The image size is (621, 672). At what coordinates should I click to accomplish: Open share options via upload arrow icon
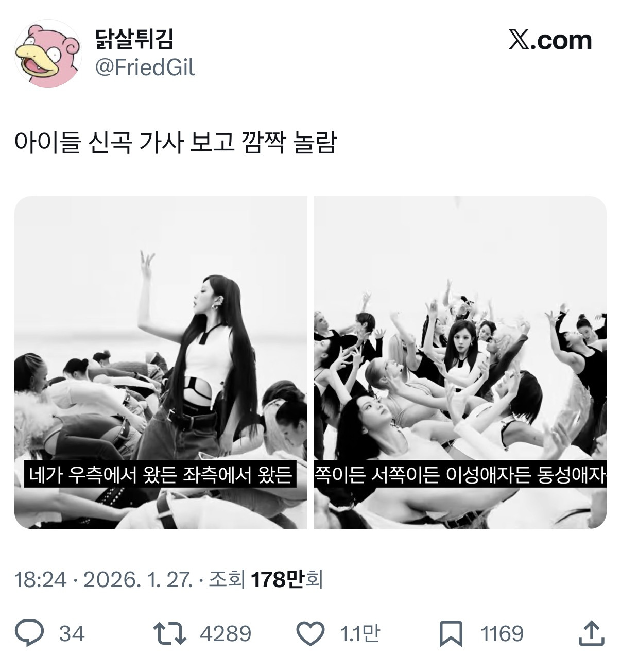pos(591,633)
